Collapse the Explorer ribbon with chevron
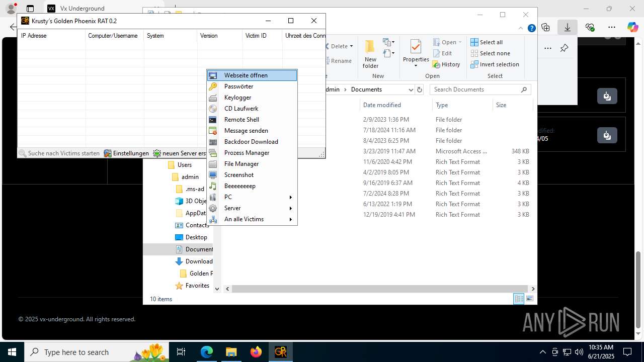 (521, 28)
